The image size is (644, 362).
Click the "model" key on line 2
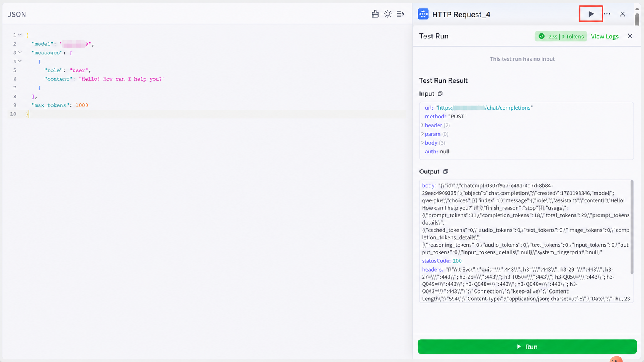(x=42, y=44)
